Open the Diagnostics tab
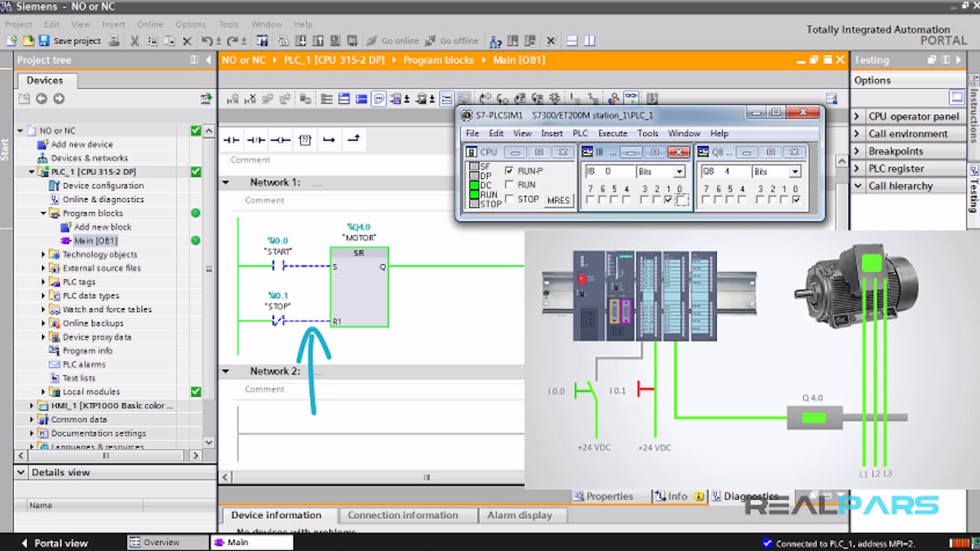 pos(746,496)
